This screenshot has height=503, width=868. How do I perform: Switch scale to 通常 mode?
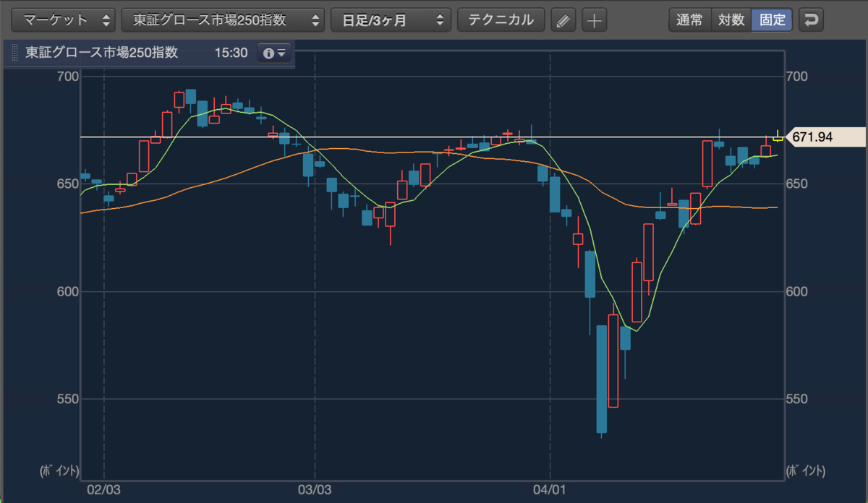[x=689, y=20]
